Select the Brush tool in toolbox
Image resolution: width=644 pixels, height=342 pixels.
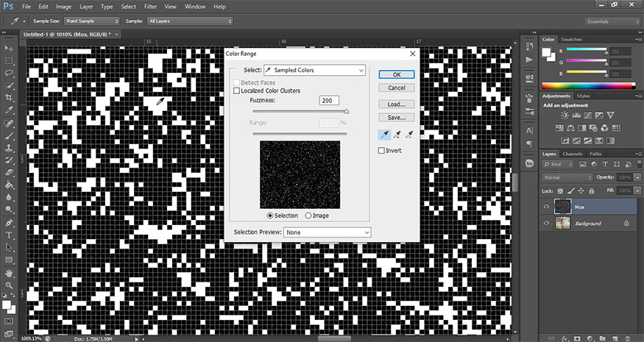pos(9,135)
